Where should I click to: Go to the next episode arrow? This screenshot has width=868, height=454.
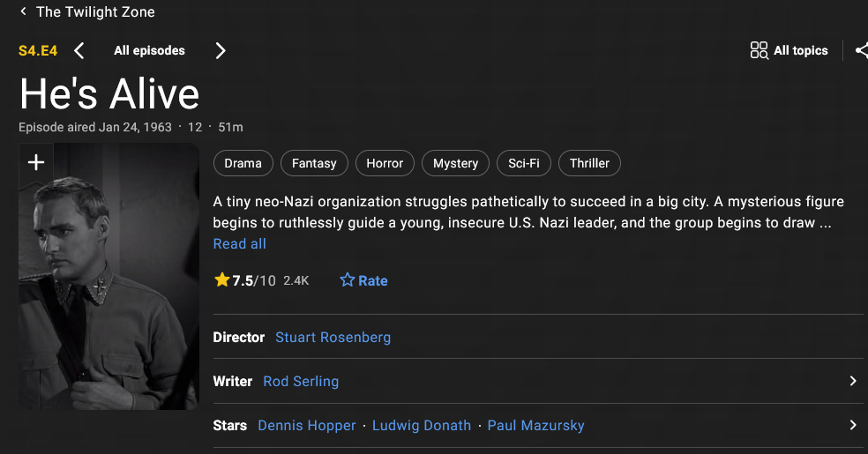221,51
